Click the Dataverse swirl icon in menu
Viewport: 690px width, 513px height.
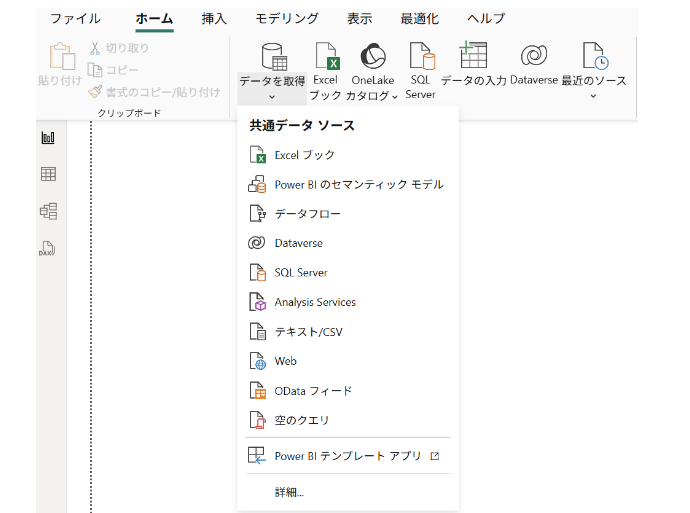[257, 243]
